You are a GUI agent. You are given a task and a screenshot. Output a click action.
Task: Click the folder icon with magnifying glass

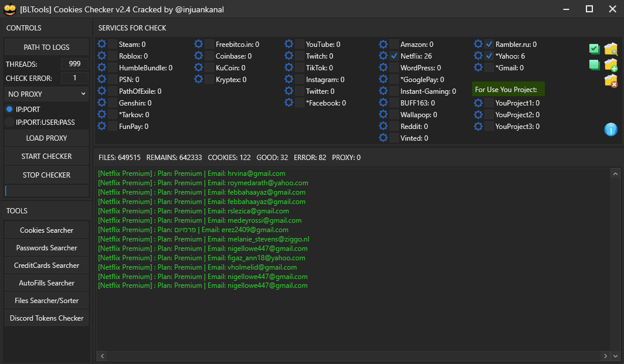point(611,49)
